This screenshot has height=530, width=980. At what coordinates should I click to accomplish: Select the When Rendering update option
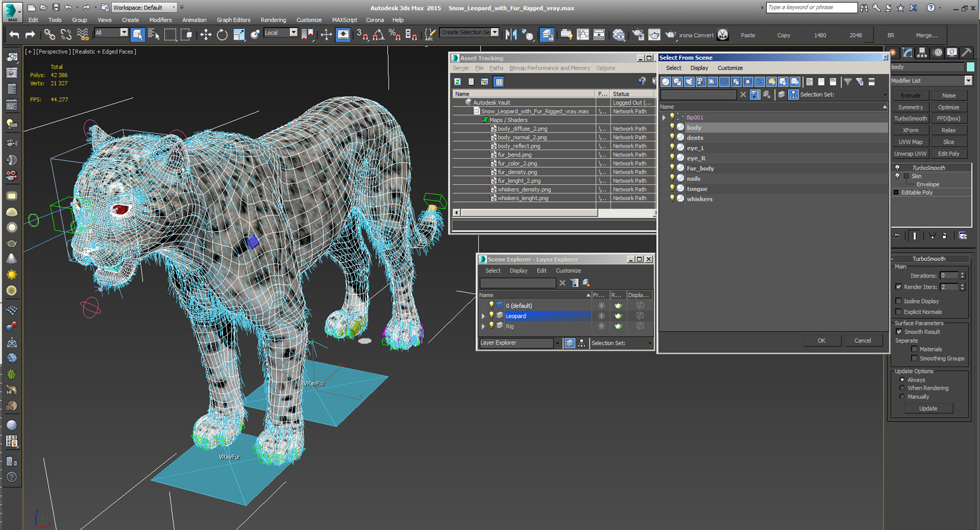tap(902, 388)
